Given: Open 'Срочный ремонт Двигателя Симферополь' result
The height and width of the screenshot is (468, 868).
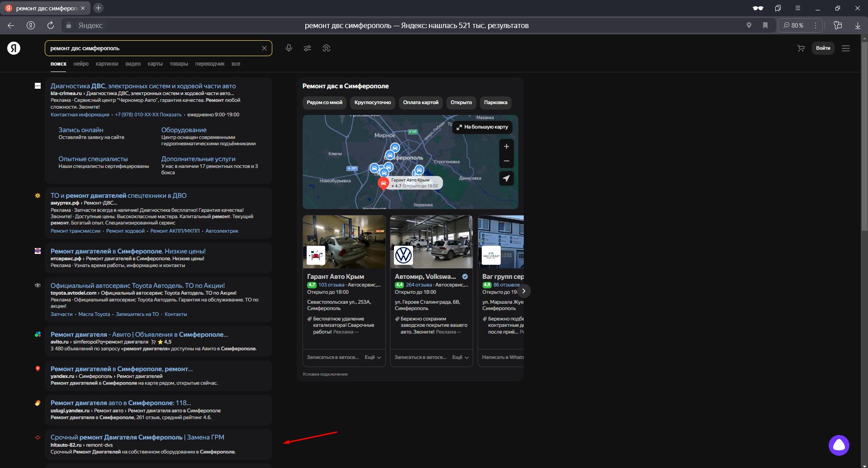Looking at the screenshot, I should 137,437.
